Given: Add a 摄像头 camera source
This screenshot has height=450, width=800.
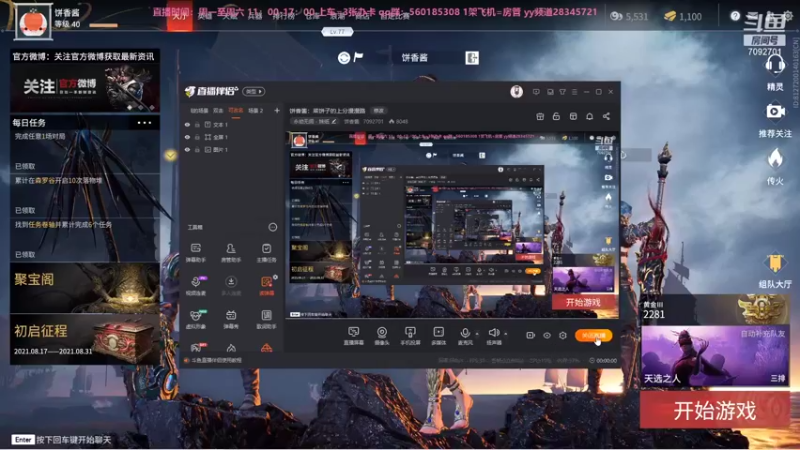Looking at the screenshot, I should tap(382, 336).
